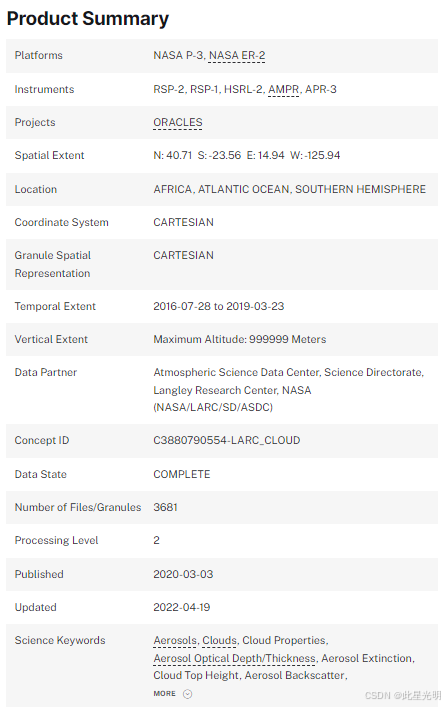
Task: Click the Published date 2020-03-03
Action: (183, 574)
